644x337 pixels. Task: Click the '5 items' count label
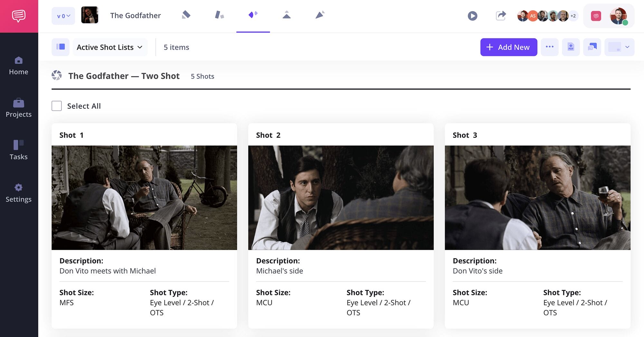point(176,47)
